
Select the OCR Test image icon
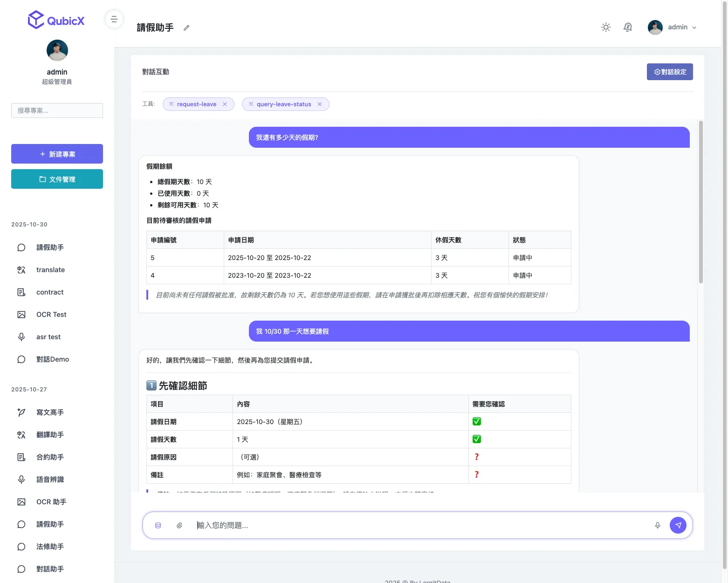point(21,314)
